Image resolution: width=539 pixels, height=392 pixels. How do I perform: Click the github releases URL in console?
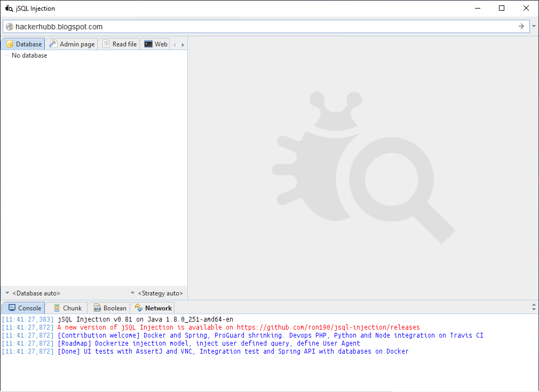pos(328,327)
